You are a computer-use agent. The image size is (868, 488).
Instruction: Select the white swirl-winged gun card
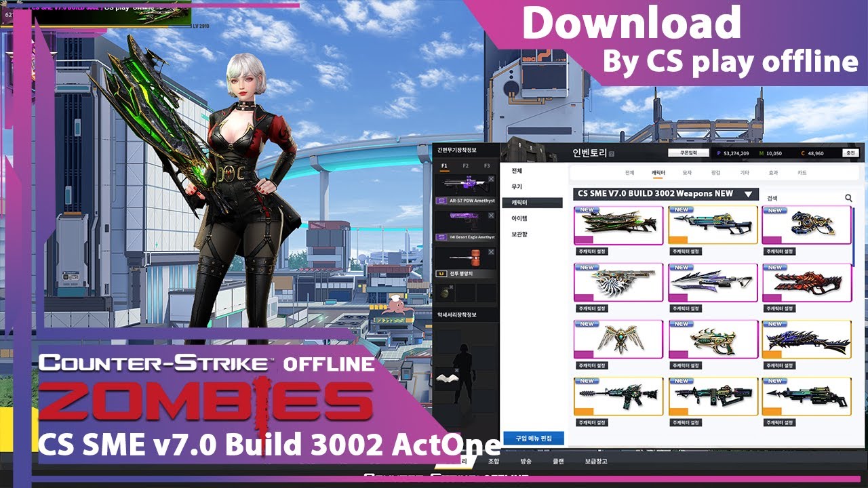[618, 283]
